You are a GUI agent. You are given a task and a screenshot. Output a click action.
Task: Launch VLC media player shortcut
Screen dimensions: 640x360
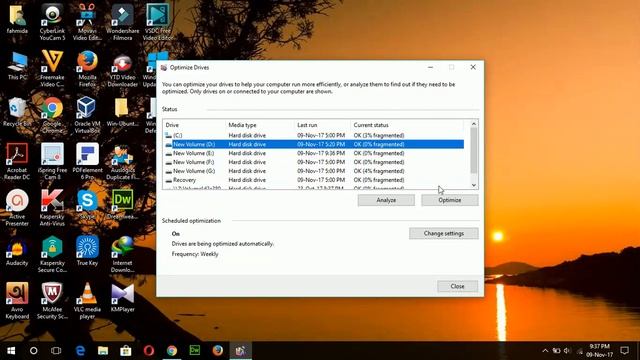coord(87,301)
